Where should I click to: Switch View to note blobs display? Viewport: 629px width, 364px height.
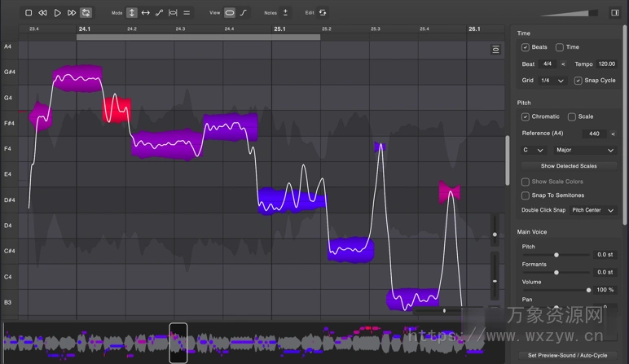230,13
